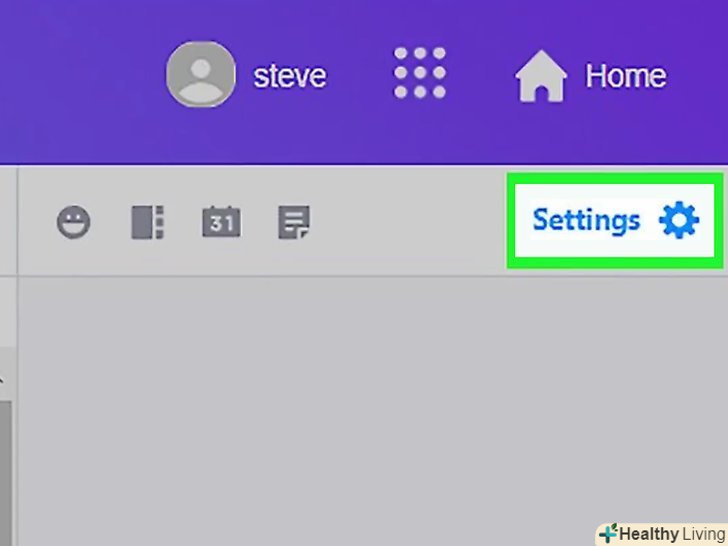Open the smiley face Messenger icon
The height and width of the screenshot is (546, 728).
(x=73, y=222)
